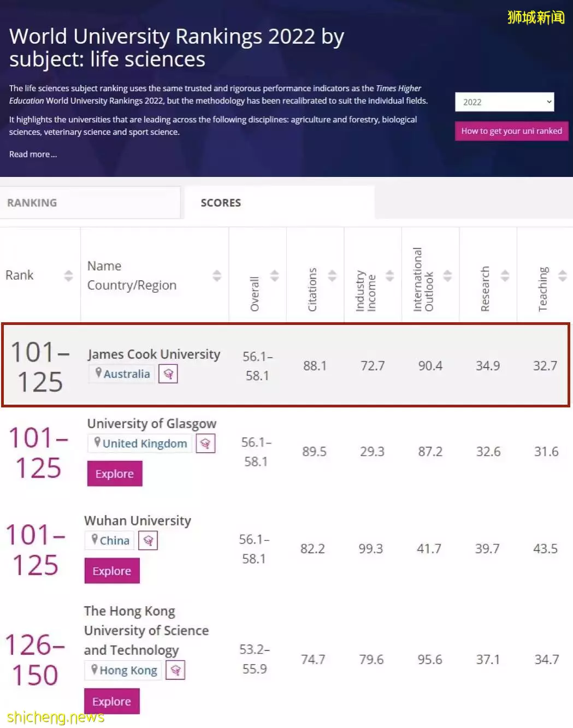This screenshot has height=728, width=573.
Task: Click Wuhan University teaching score 43.5
Action: [x=546, y=549]
